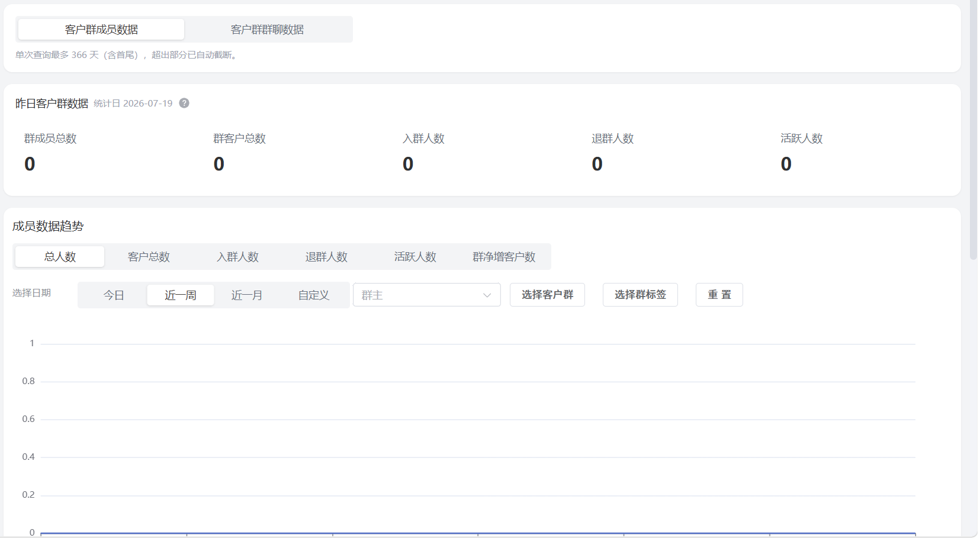Select the 退群人数 trend tab
The image size is (980, 538).
326,257
